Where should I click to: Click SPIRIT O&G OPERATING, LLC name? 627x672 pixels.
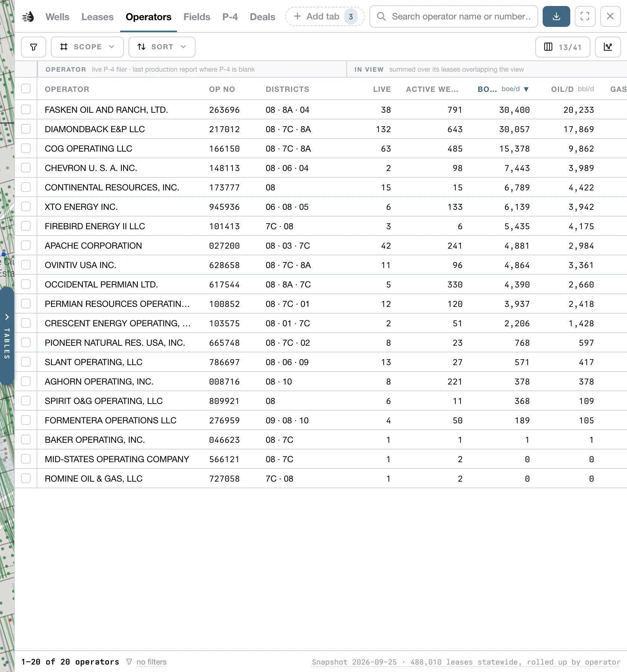tap(104, 401)
